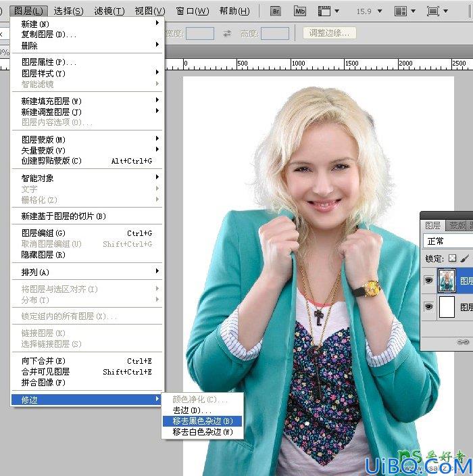The width and height of the screenshot is (473, 476).
Task: Expand the view extras dropdown arrow
Action: coord(337,11)
